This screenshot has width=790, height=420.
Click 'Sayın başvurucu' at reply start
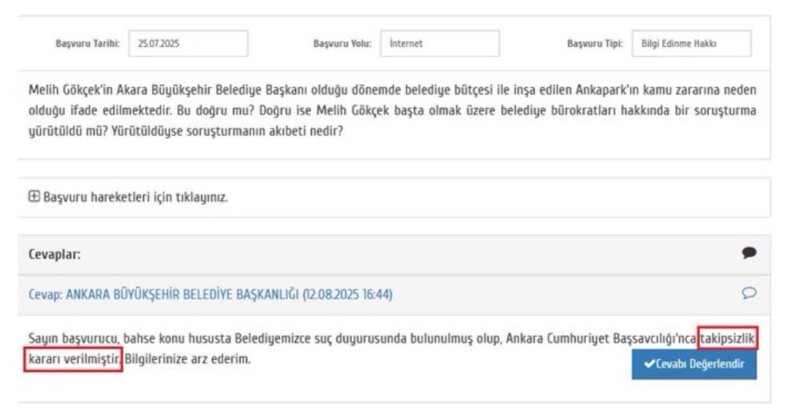(x=74, y=339)
